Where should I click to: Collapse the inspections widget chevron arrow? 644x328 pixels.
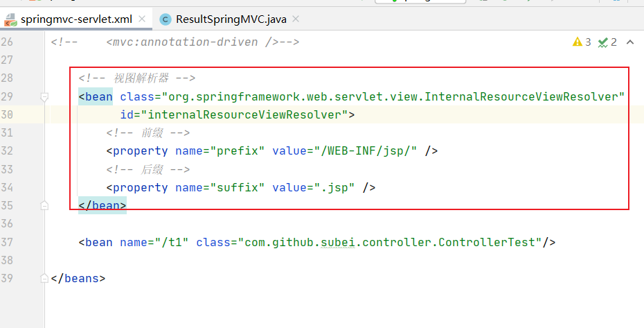pyautogui.click(x=630, y=42)
